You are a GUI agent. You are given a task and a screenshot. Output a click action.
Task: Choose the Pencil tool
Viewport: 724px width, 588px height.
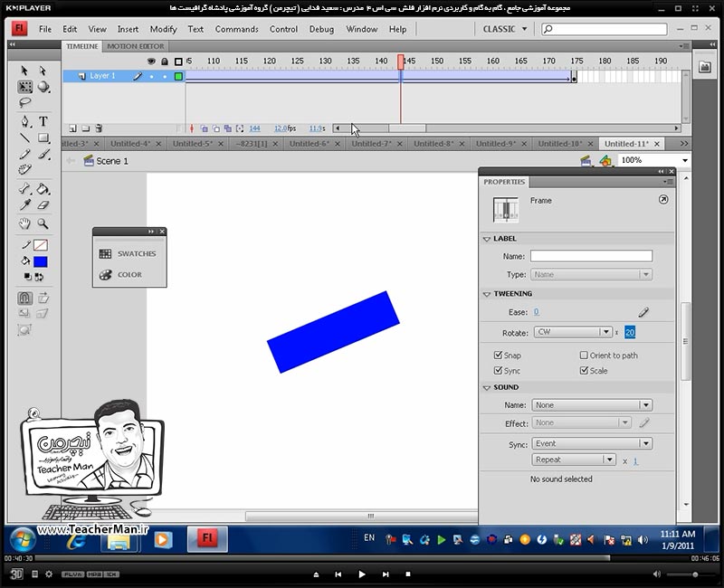coord(25,154)
